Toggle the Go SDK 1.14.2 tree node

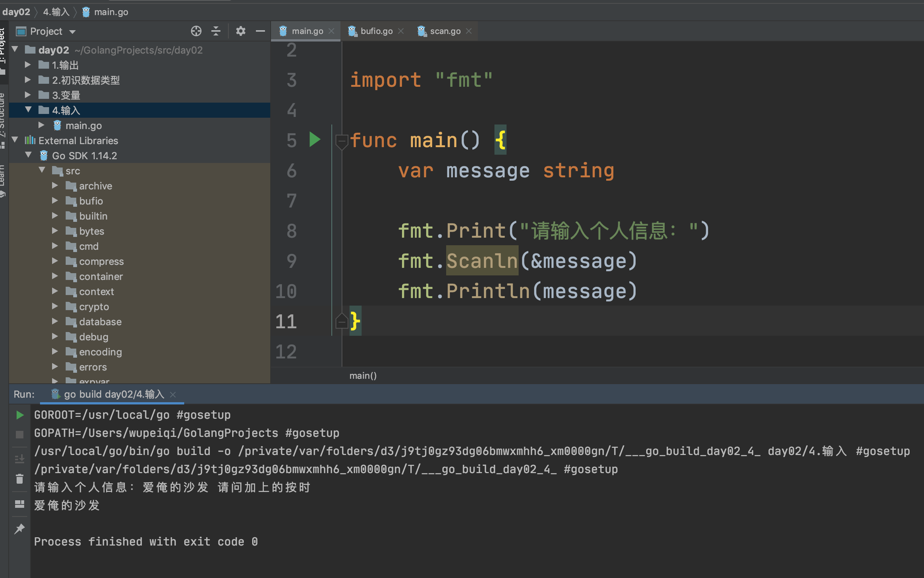[x=29, y=155]
